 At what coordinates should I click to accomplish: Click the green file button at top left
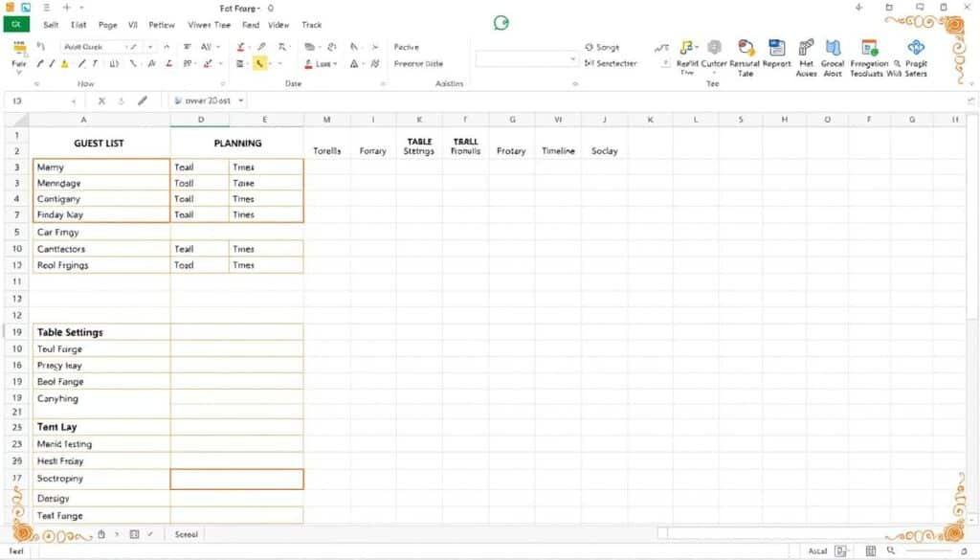[16, 24]
